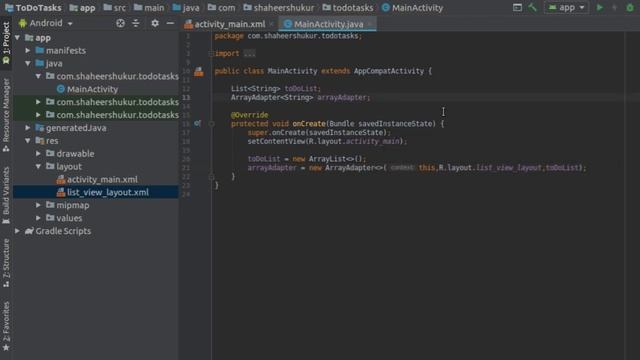Collapse the res folder arrow

pyautogui.click(x=28, y=141)
